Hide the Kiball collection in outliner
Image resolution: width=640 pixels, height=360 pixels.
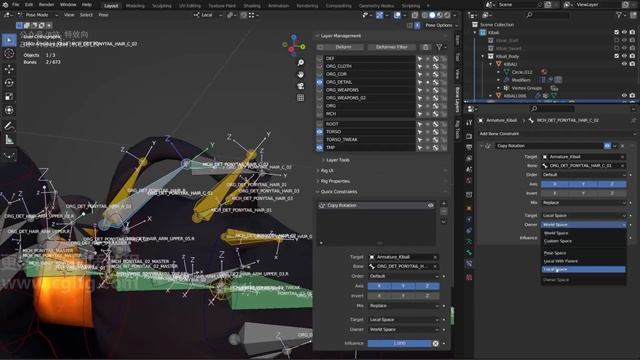[624, 32]
